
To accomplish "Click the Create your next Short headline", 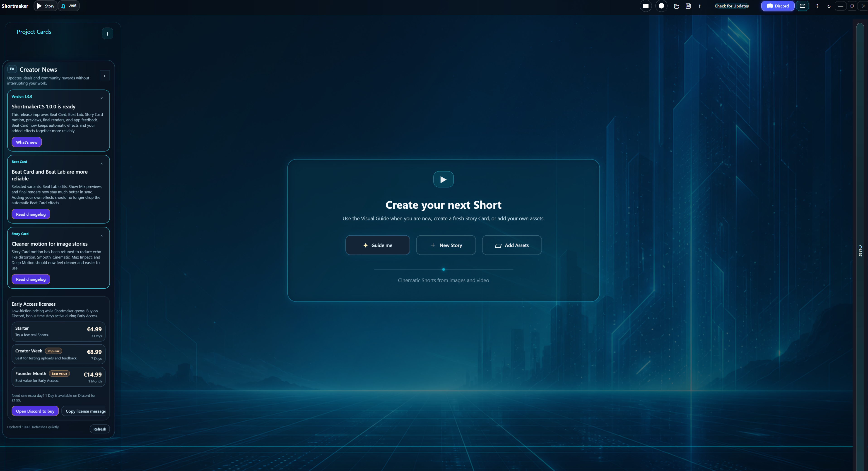I will (444, 205).
